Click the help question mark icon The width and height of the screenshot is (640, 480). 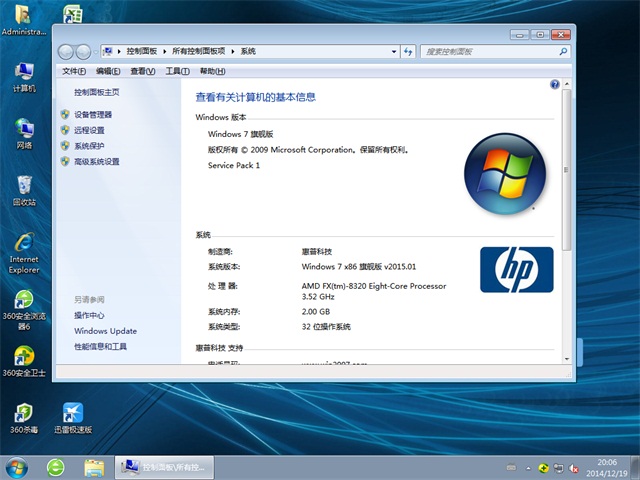click(555, 85)
